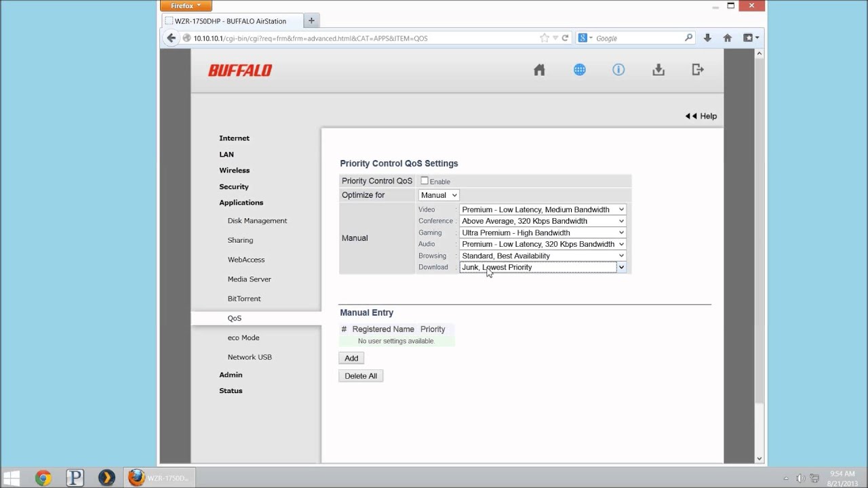Open BitTorrent submenu item
Image resolution: width=868 pixels, height=488 pixels.
(x=244, y=299)
